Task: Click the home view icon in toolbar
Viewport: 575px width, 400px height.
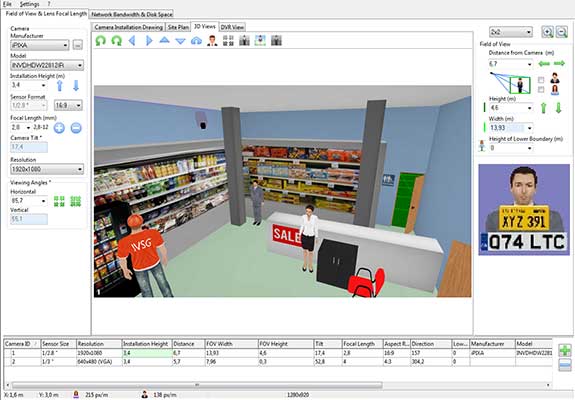Action: click(x=197, y=41)
